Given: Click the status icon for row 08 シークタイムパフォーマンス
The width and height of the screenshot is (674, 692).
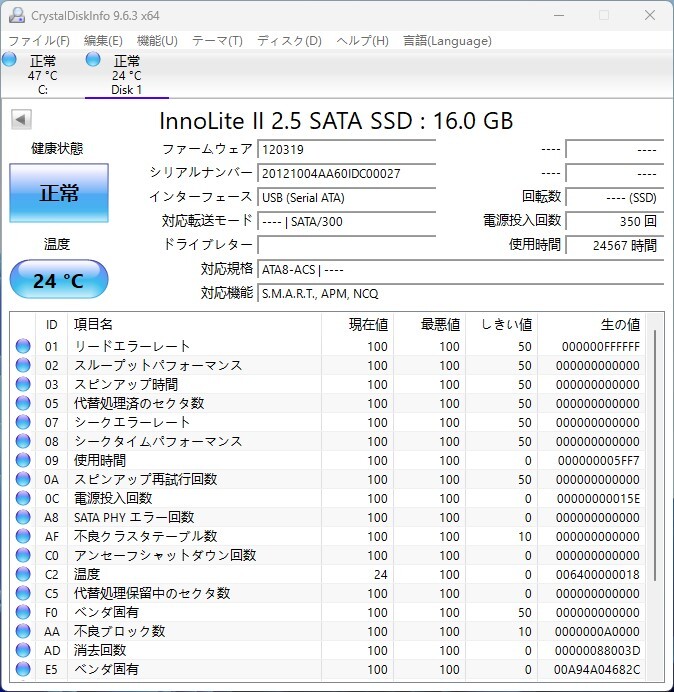Looking at the screenshot, I should (x=23, y=441).
